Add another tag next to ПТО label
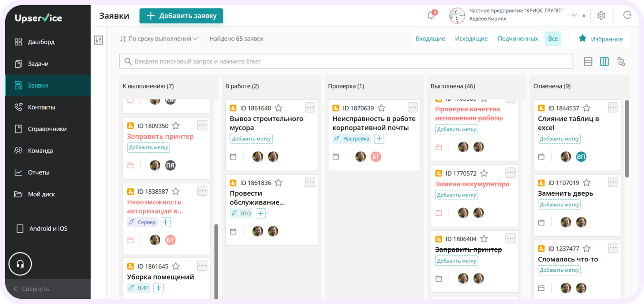This screenshot has height=304, width=644. [x=261, y=213]
